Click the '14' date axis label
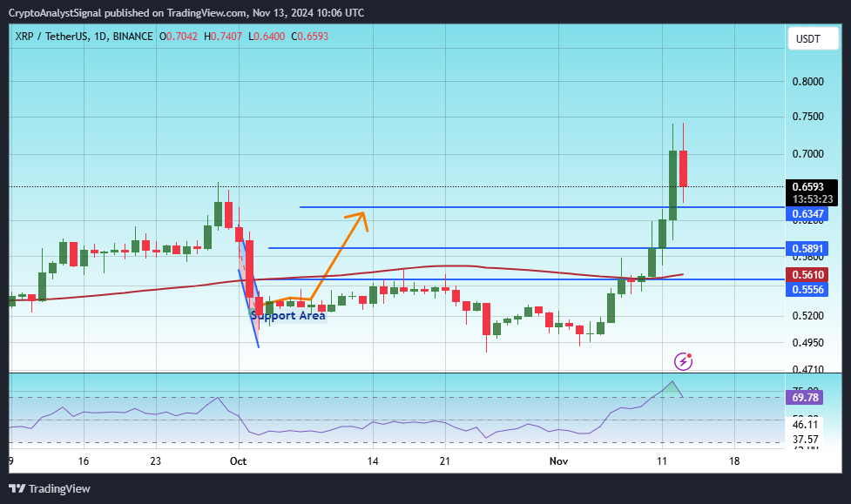The width and height of the screenshot is (851, 504). (372, 461)
